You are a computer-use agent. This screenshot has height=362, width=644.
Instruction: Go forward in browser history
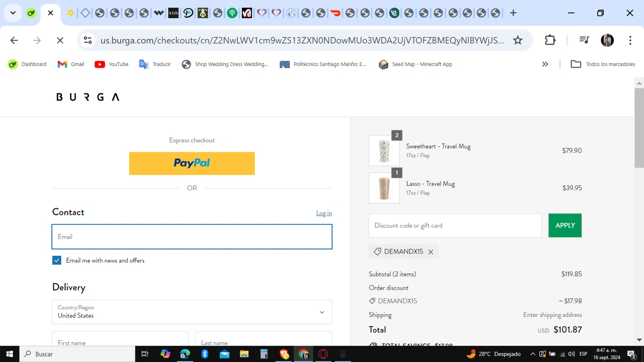click(37, 40)
